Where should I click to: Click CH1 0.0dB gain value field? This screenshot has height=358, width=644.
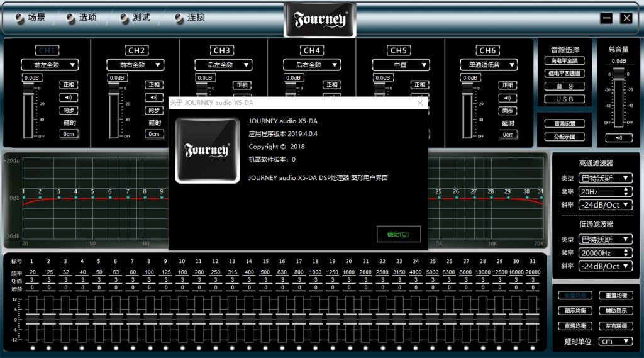[x=31, y=77]
